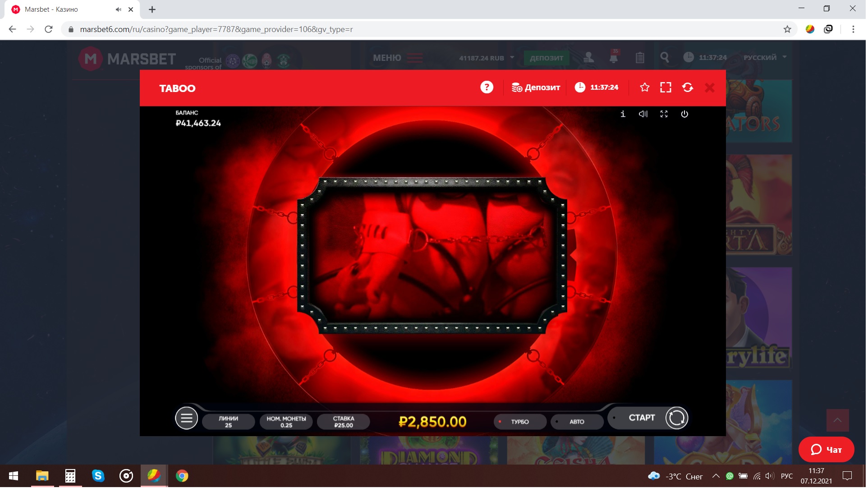868x488 pixels.
Task: Toggle ТУРБО mode
Action: pos(521,423)
